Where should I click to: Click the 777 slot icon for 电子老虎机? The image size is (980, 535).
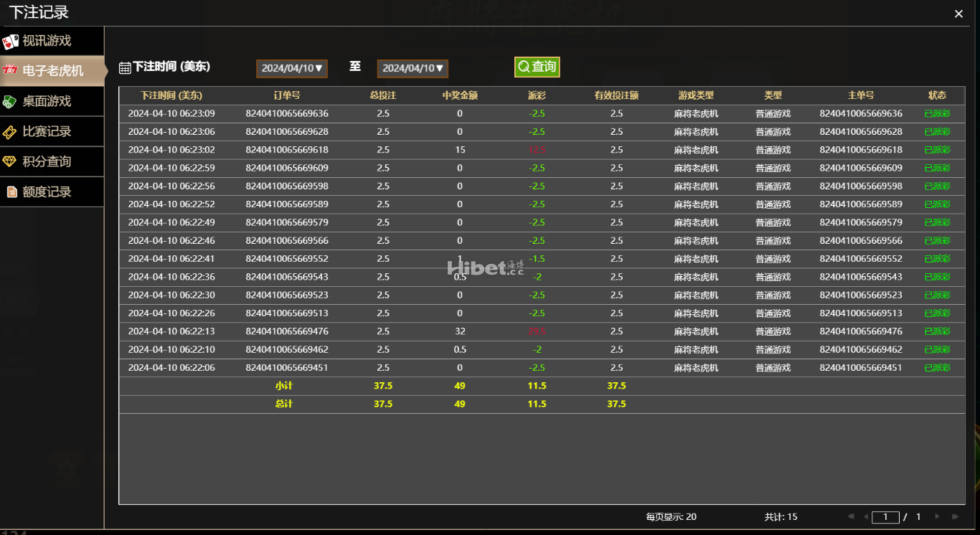[10, 70]
